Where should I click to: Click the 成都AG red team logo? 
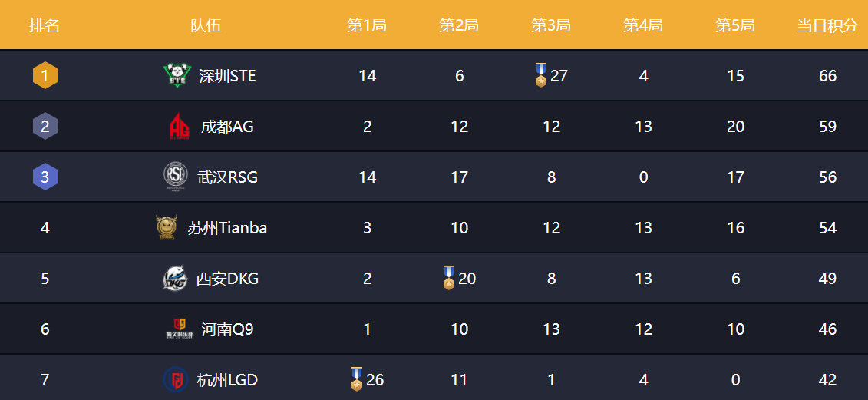[180, 126]
